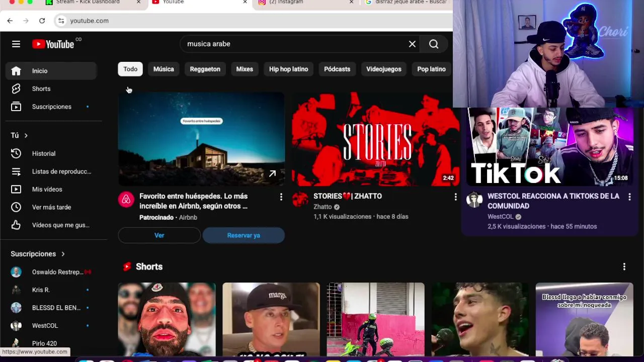Screen dimensions: 644x362
Task: Close the YouTube browser tab
Action: (x=245, y=2)
